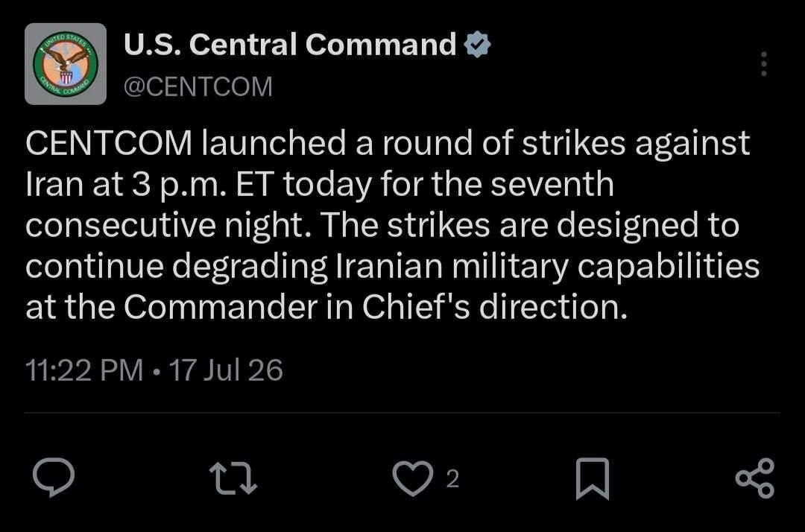
Task: Click the dot separator between time and date
Action: pos(156,371)
